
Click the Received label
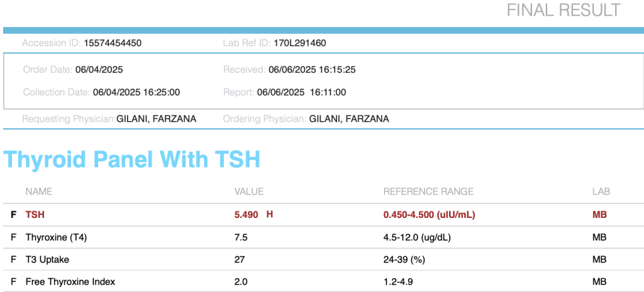[245, 70]
